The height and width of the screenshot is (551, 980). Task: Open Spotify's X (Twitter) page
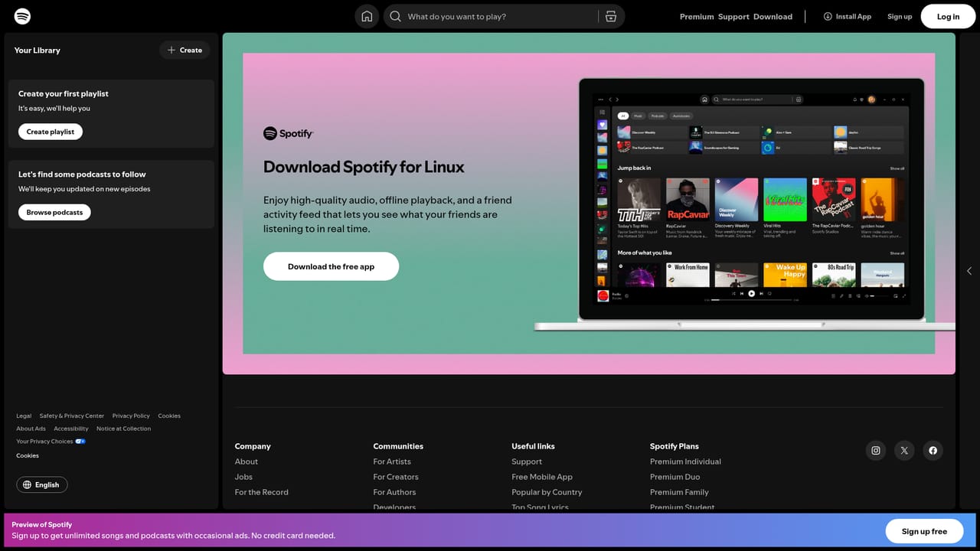pos(904,450)
